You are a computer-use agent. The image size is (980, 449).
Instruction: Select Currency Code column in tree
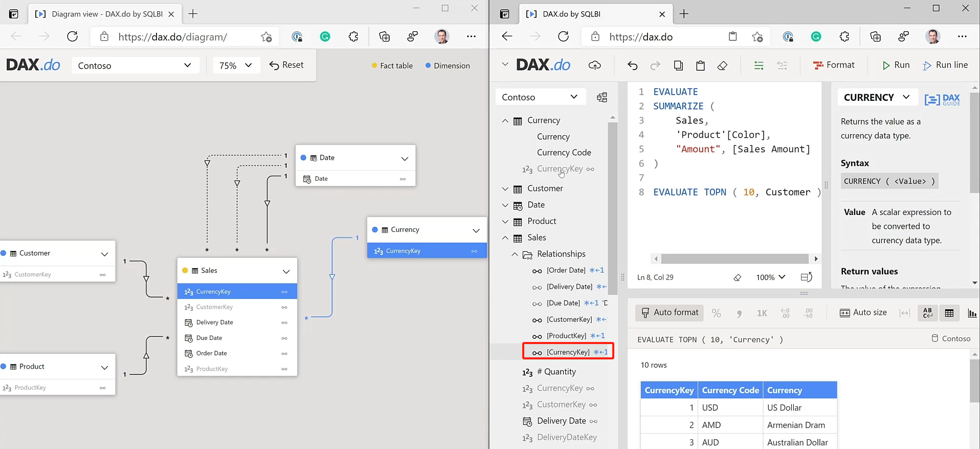tap(564, 153)
